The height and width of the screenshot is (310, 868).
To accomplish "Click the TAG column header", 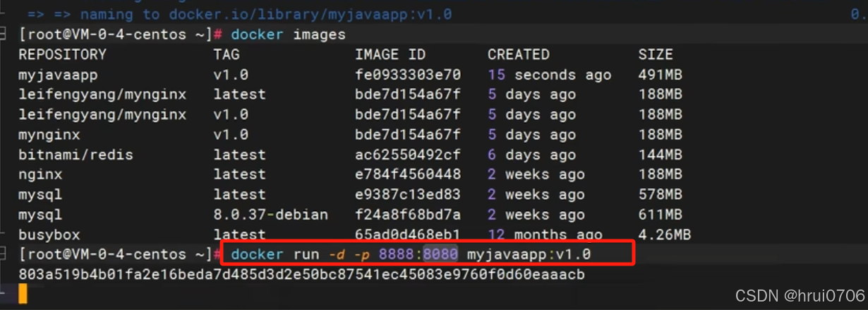I will (x=227, y=54).
